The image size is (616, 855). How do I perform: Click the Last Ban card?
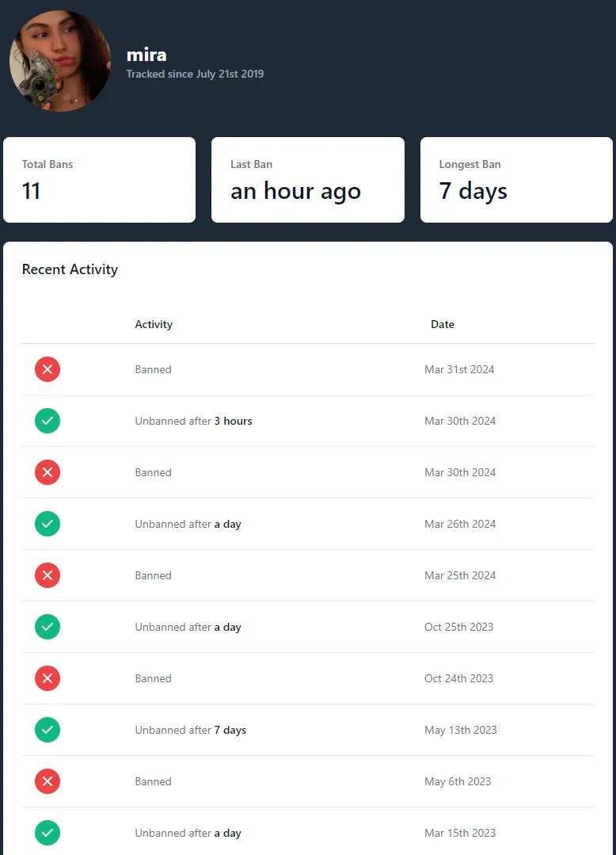[308, 180]
